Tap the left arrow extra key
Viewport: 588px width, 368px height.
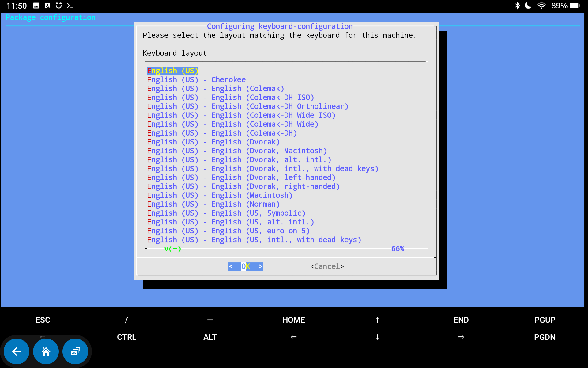[x=294, y=337]
